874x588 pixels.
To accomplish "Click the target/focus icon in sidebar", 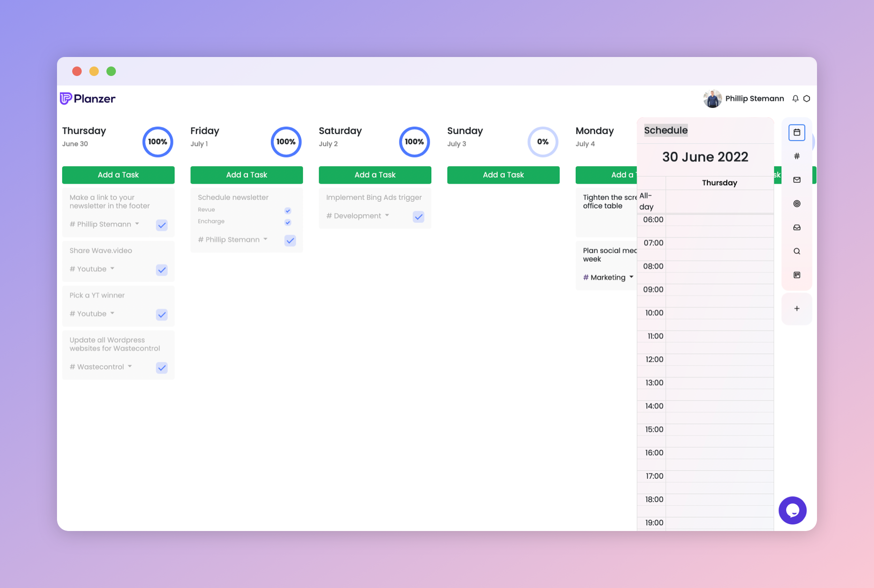I will 797,203.
